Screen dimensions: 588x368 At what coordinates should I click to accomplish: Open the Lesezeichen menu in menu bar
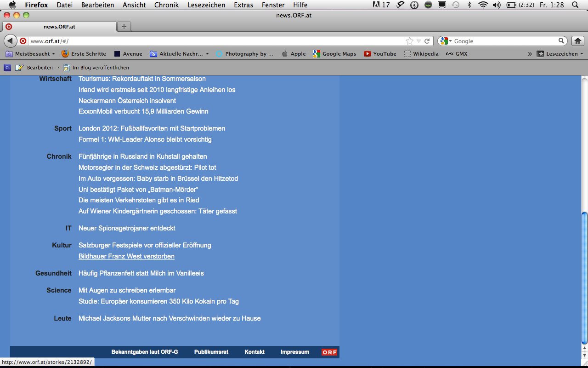[x=206, y=5]
